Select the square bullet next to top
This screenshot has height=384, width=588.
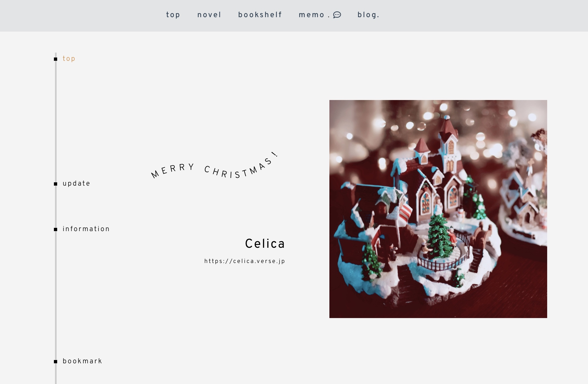(x=56, y=59)
